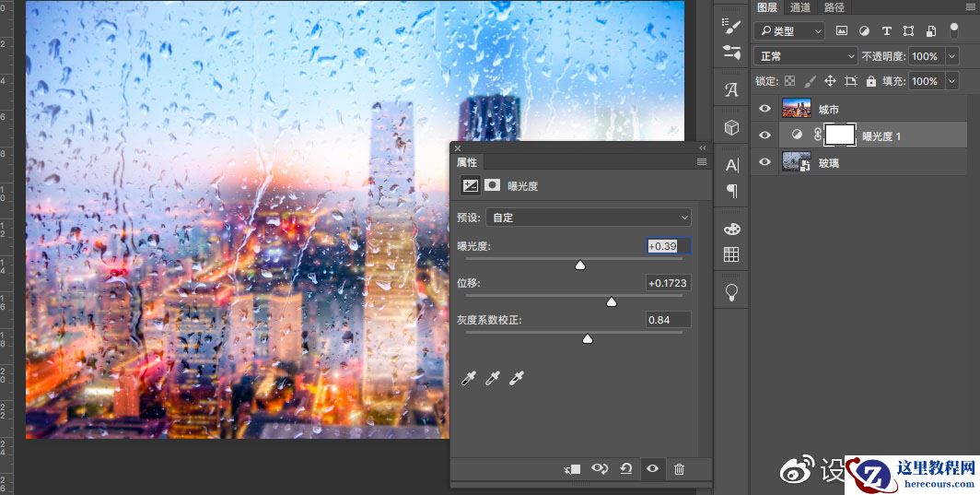Image resolution: width=980 pixels, height=495 pixels.
Task: Hide the 玻璃 layer
Action: point(765,162)
